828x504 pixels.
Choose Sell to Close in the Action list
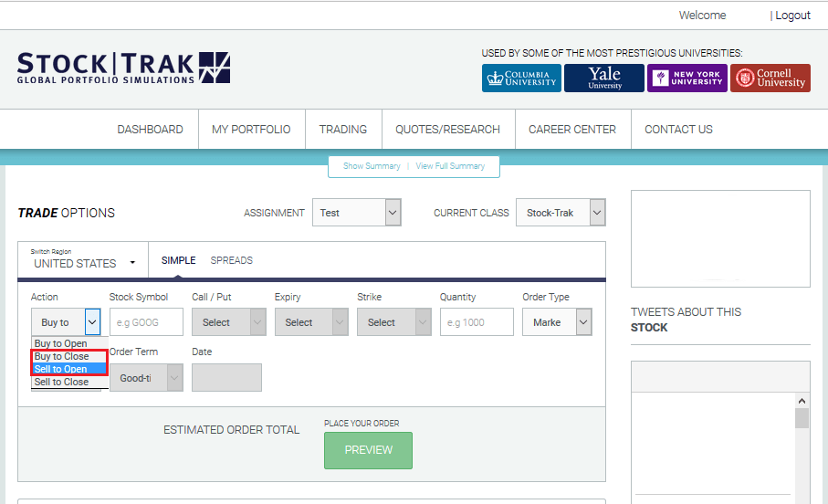(x=69, y=382)
